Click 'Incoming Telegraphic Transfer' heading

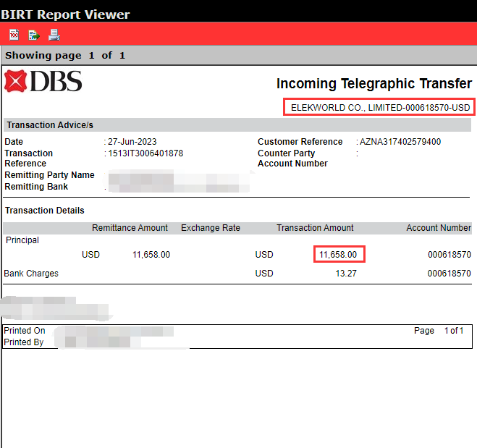click(x=374, y=83)
